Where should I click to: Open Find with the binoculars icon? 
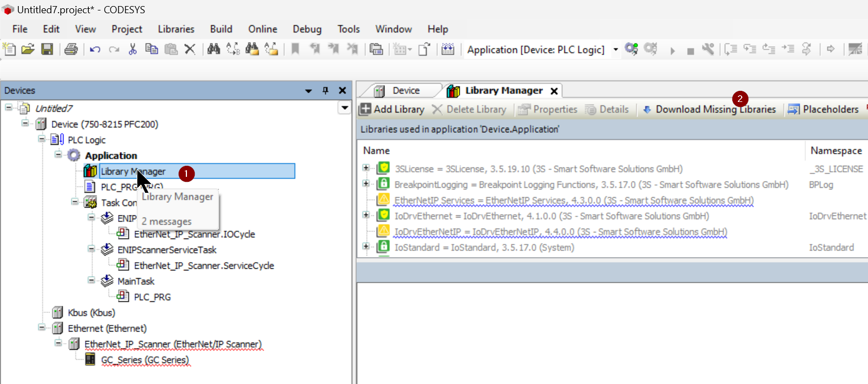(214, 49)
